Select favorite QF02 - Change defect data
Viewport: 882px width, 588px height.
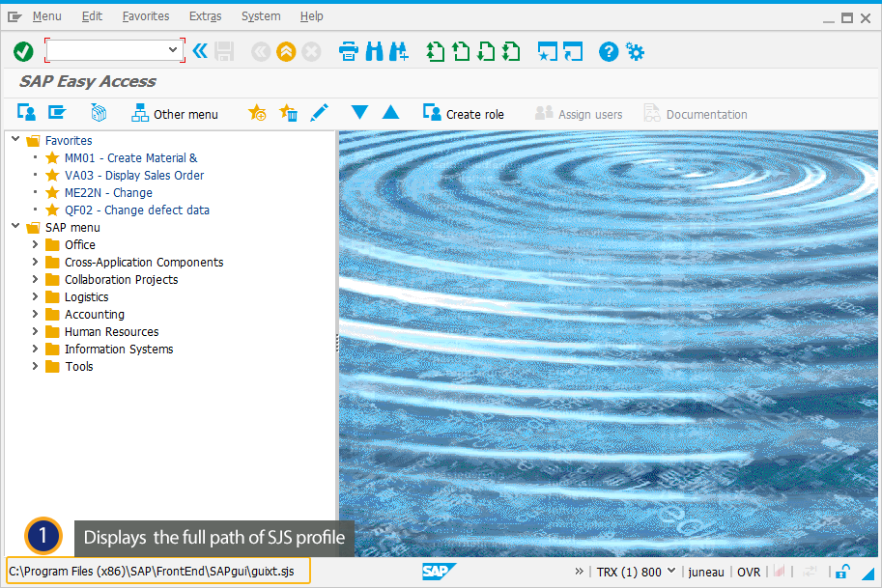(136, 210)
